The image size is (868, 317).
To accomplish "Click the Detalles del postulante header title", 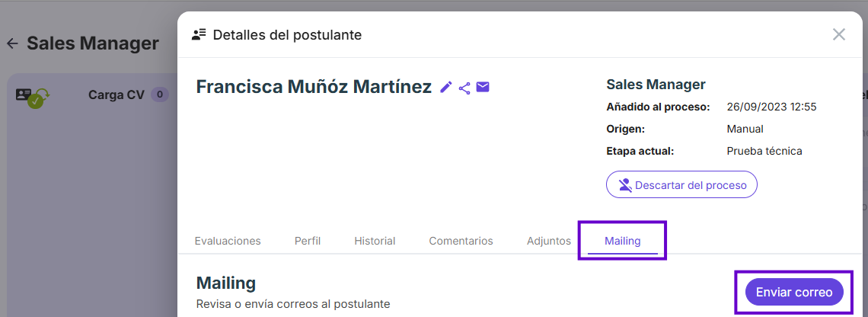I will (287, 35).
